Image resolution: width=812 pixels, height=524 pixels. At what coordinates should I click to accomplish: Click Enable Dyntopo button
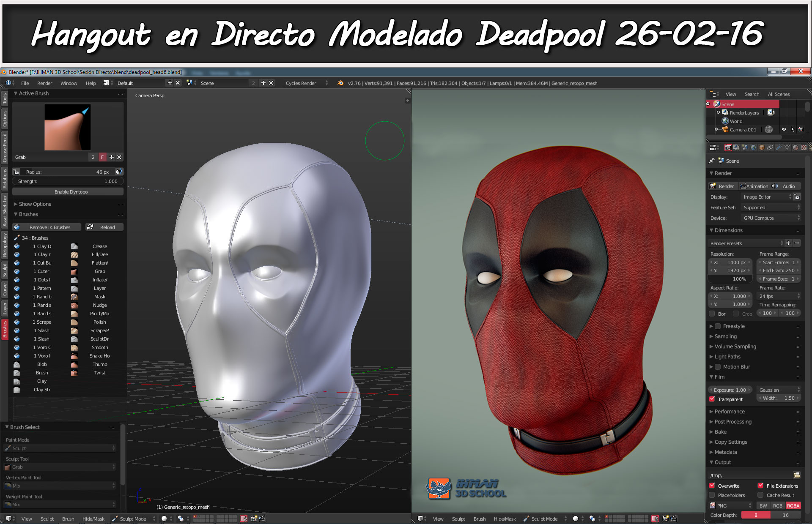(68, 192)
